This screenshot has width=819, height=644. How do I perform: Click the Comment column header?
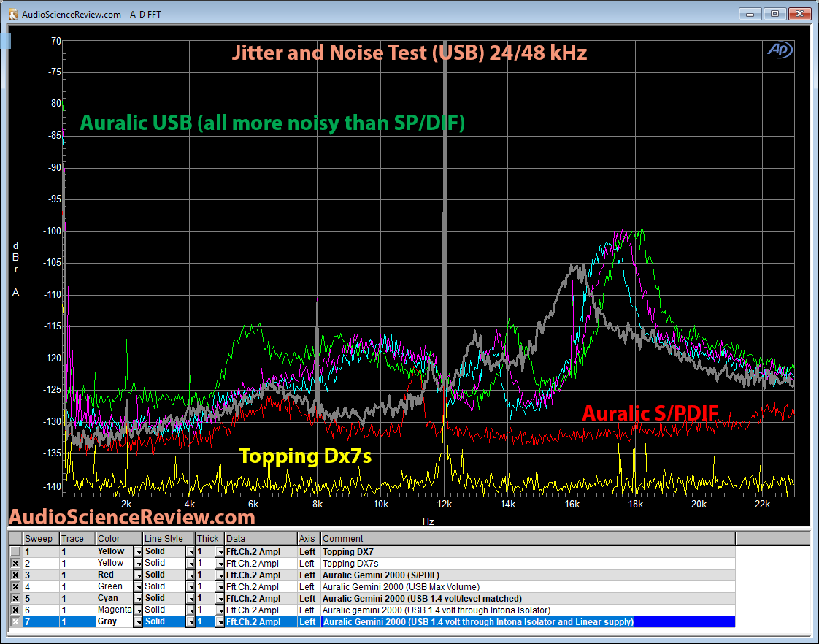point(528,539)
